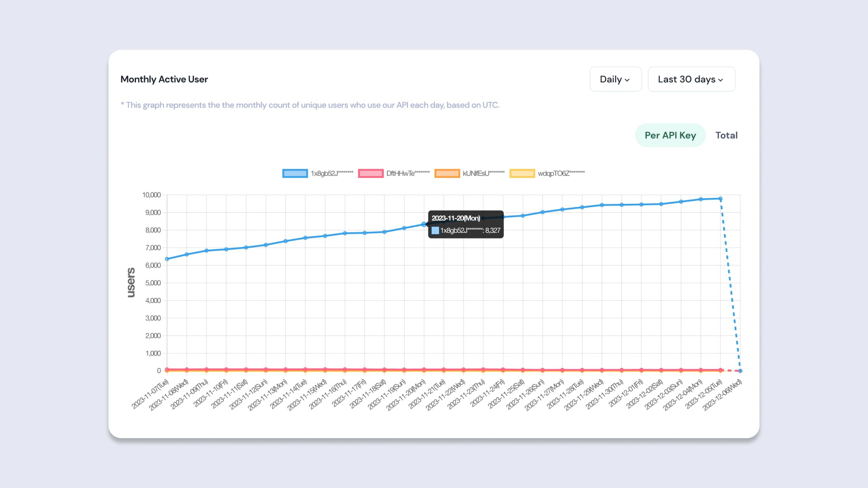Click the blue data point for 2023-11-29
Viewport: 868px width, 488px height.
(602, 205)
